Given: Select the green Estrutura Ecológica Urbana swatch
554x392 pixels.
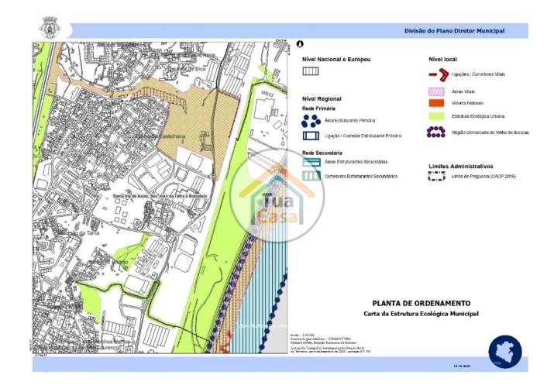Looking at the screenshot, I should tap(437, 115).
